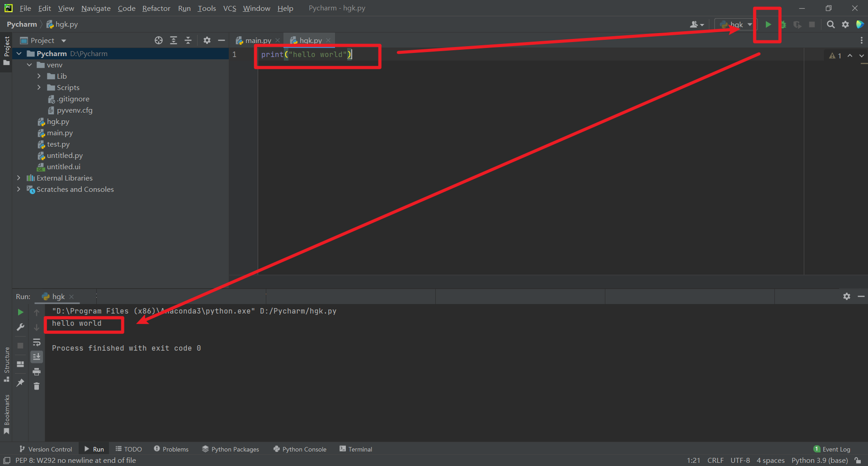The image size is (868, 466).
Task: Collapse all nodes in Project panel
Action: 188,40
